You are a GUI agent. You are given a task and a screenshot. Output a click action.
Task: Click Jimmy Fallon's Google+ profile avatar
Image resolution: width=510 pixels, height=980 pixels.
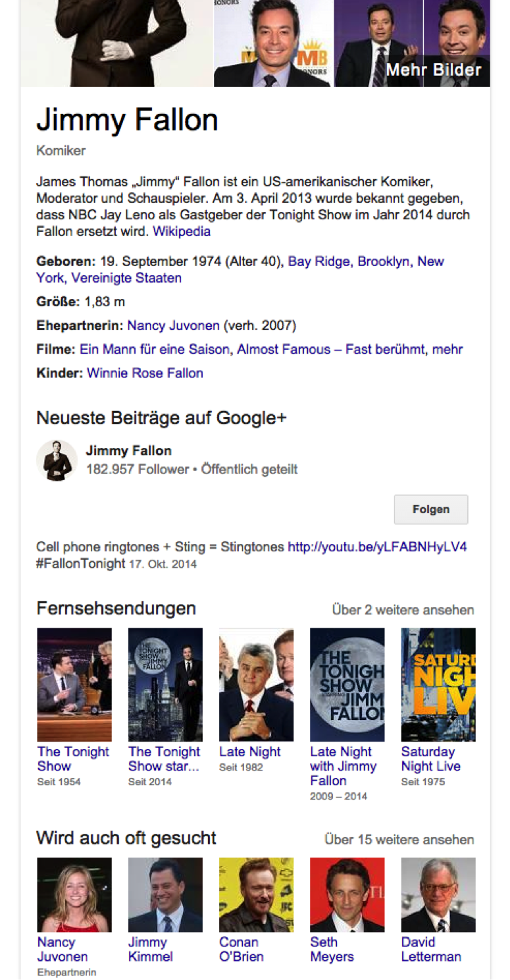tap(57, 460)
